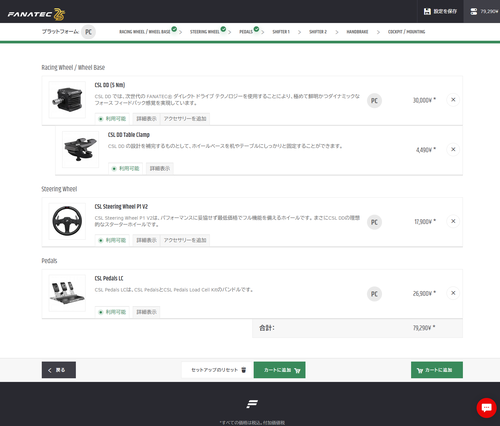Add to cart using center green button
Viewport: 500px width, 426px height.
pyautogui.click(x=279, y=370)
